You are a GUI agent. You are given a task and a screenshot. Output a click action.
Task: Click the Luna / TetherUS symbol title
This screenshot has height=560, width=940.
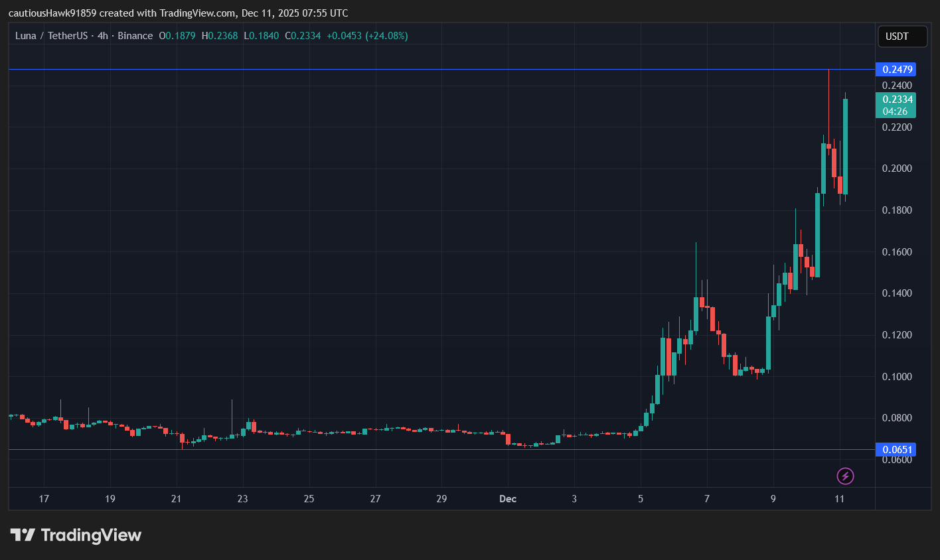click(52, 36)
